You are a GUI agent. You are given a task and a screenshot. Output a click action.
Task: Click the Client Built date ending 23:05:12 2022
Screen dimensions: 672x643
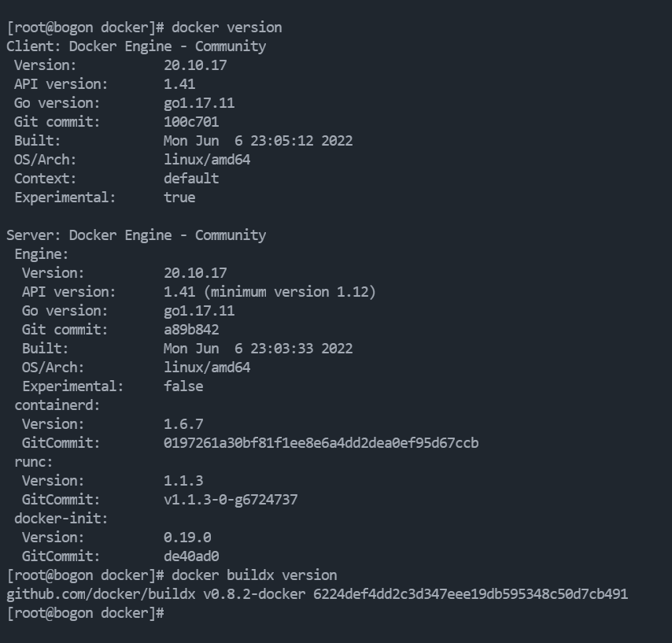click(x=258, y=141)
